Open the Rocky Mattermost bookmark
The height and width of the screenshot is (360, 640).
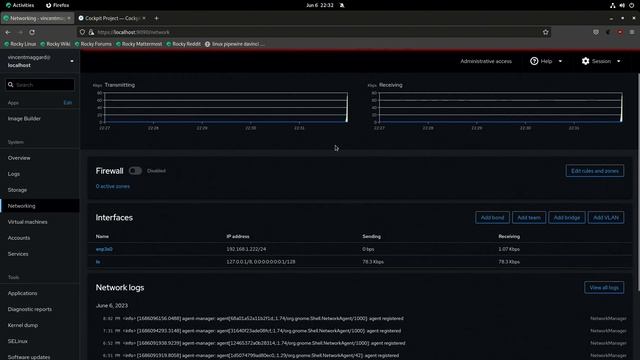tap(139, 44)
